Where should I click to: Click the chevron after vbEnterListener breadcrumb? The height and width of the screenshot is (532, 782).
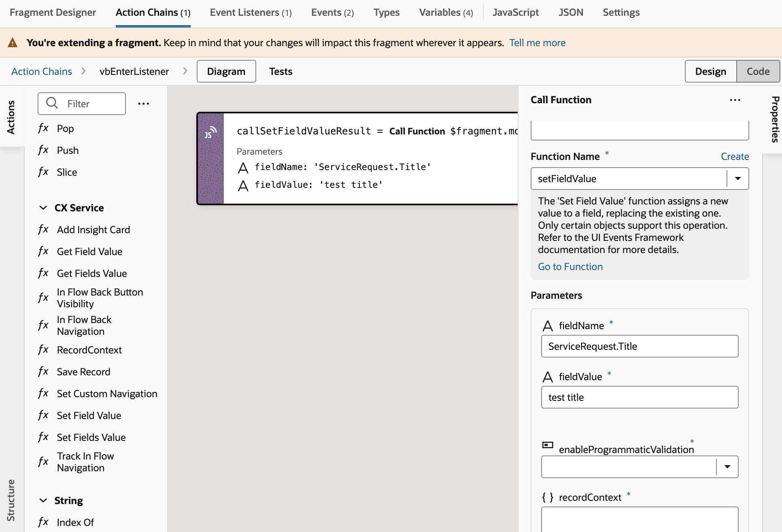[185, 71]
